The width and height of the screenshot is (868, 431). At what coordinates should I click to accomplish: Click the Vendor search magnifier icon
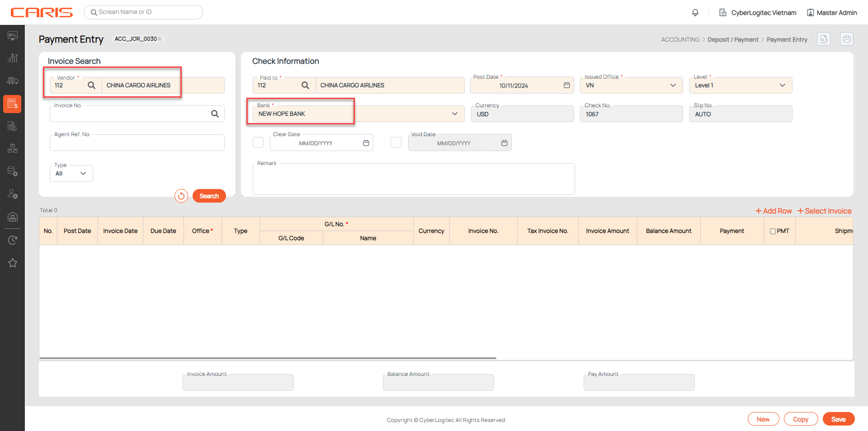[x=91, y=85]
